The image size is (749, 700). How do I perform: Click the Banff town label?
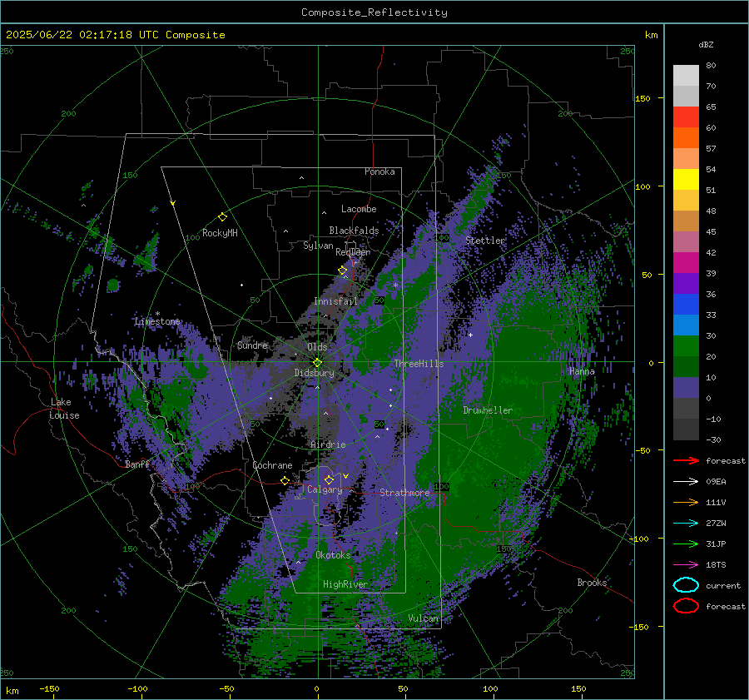click(137, 464)
